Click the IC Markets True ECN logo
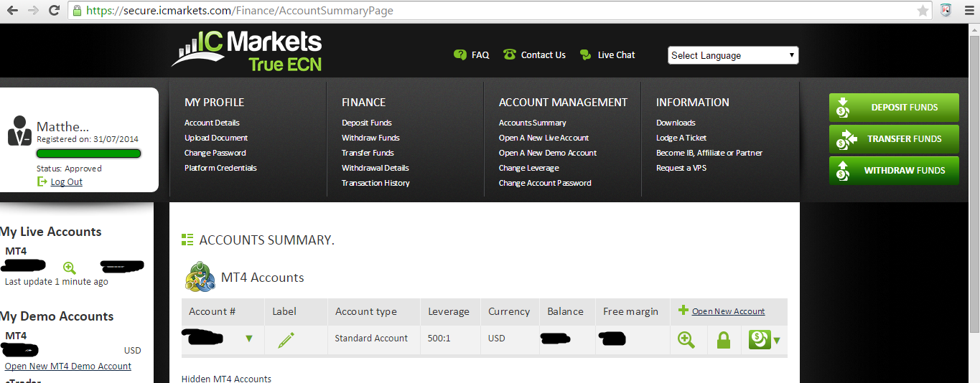Screen dimensions: 980x383 click(x=246, y=50)
